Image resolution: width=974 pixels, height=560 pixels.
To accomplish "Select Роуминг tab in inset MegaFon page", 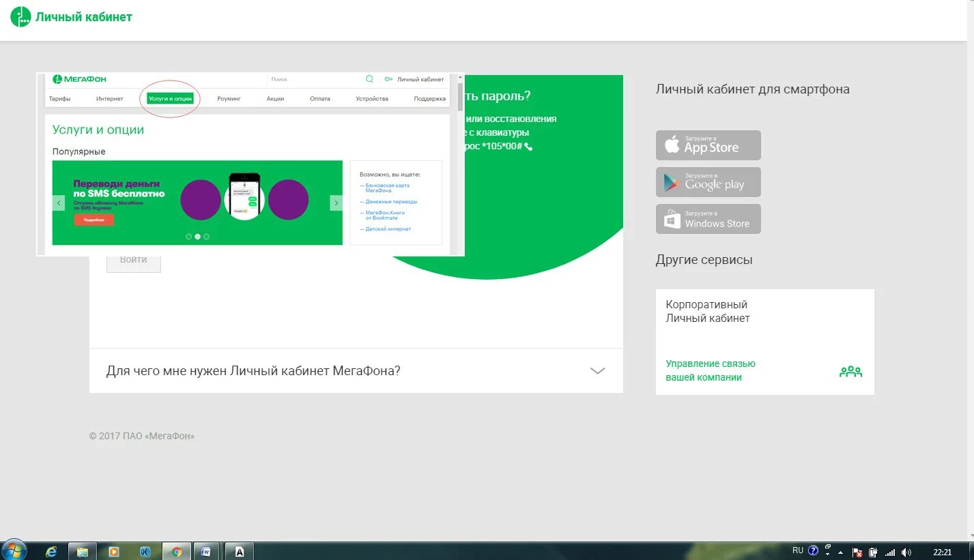I will point(229,99).
